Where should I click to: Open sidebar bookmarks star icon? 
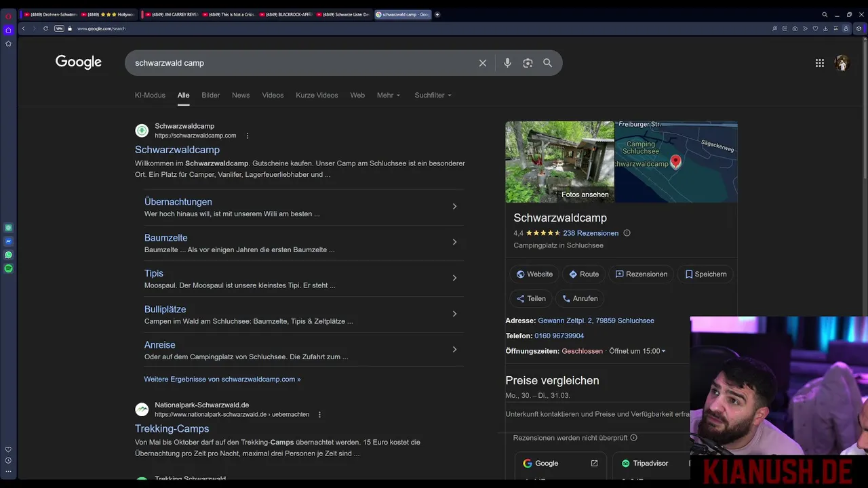8,43
